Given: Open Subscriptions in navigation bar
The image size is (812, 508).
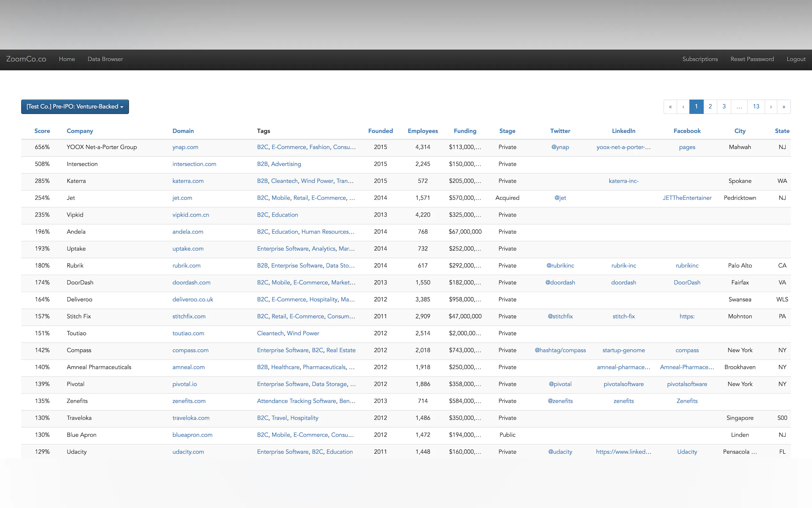Looking at the screenshot, I should pyautogui.click(x=700, y=59).
